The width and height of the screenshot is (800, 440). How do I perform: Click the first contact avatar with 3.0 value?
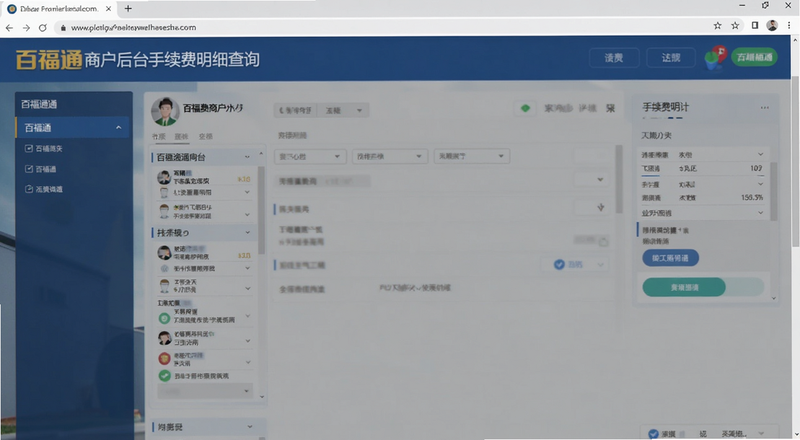point(164,177)
